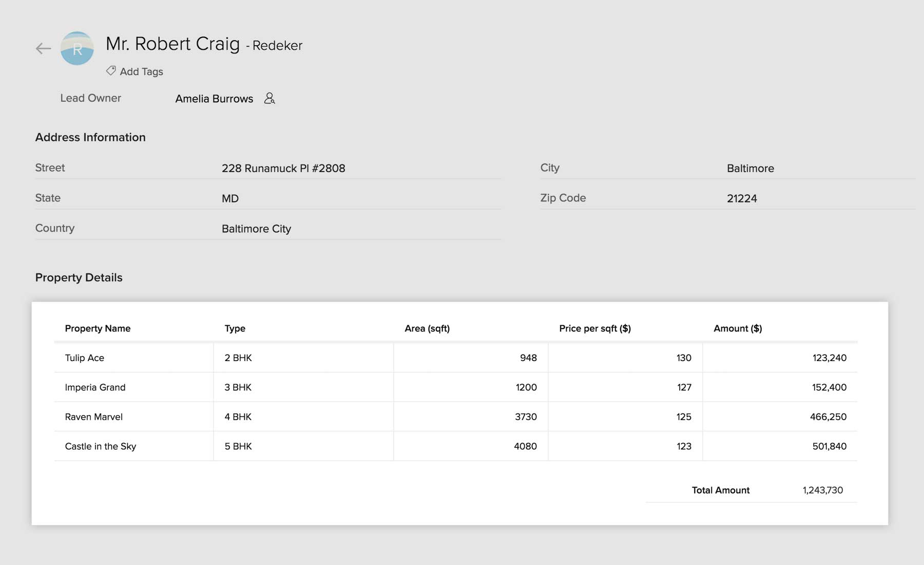The width and height of the screenshot is (924, 565).
Task: Open the Add Tags link
Action: click(x=141, y=71)
